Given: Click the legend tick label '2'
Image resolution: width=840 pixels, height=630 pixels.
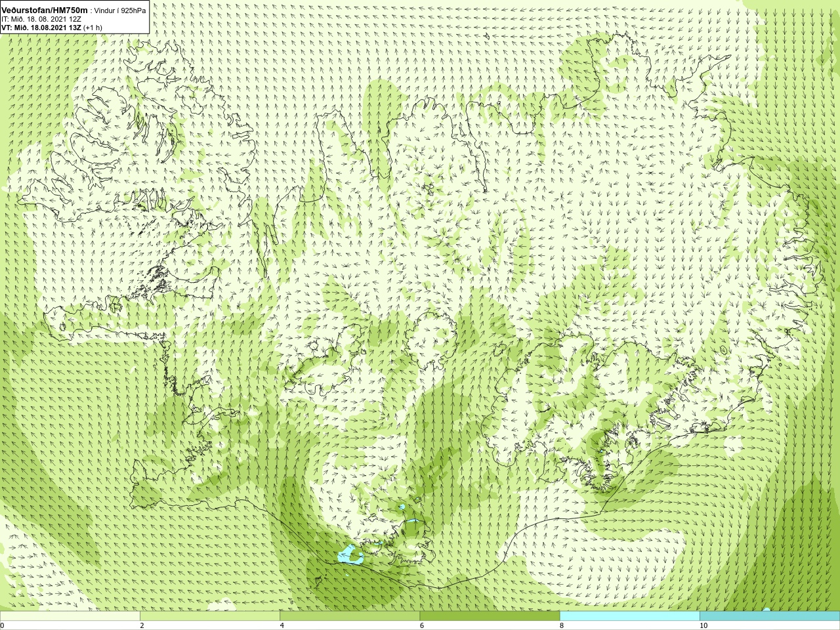Looking at the screenshot, I should (x=142, y=625).
